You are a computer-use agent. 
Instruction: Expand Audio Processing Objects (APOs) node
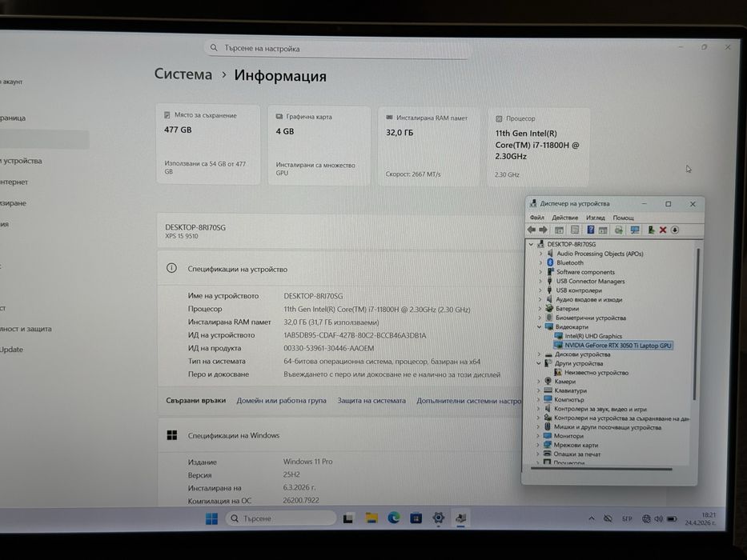pos(540,254)
